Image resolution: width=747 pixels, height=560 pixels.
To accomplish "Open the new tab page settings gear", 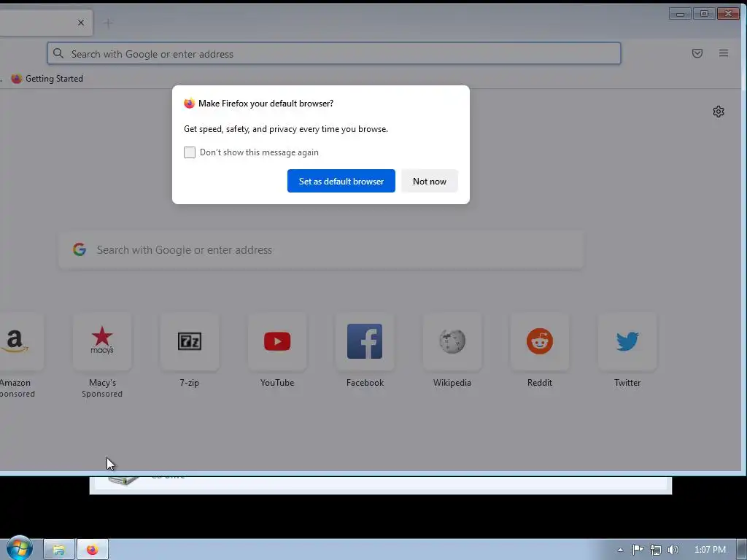I will point(719,112).
